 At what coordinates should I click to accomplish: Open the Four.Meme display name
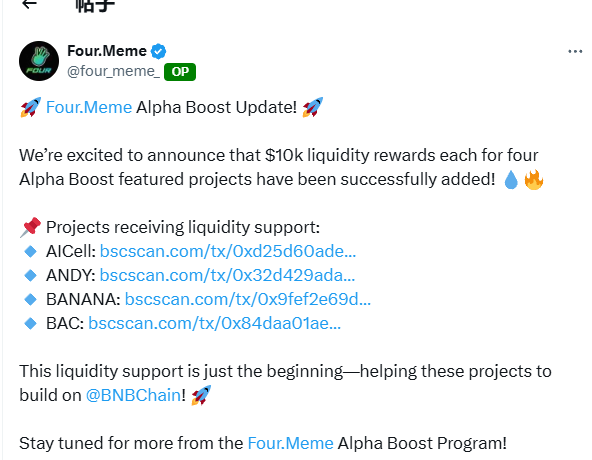(x=107, y=51)
